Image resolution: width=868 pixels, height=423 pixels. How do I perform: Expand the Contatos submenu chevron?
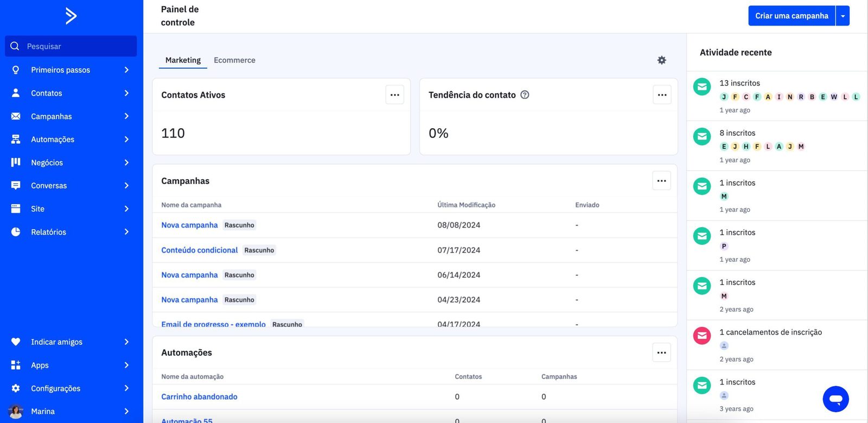(126, 93)
